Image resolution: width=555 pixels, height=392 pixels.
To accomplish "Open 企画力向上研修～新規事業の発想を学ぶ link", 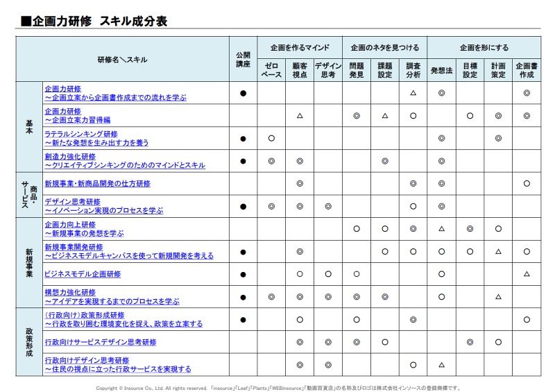I will tap(84, 229).
